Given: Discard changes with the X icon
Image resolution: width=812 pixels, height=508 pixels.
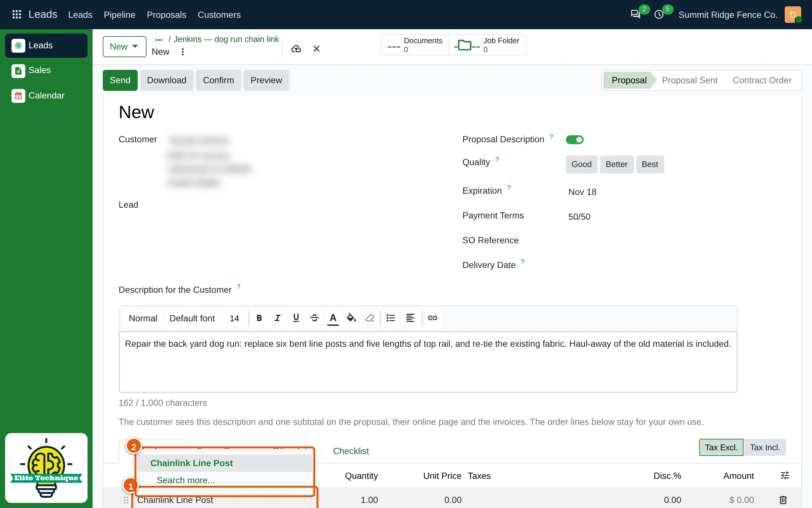Looking at the screenshot, I should [317, 49].
